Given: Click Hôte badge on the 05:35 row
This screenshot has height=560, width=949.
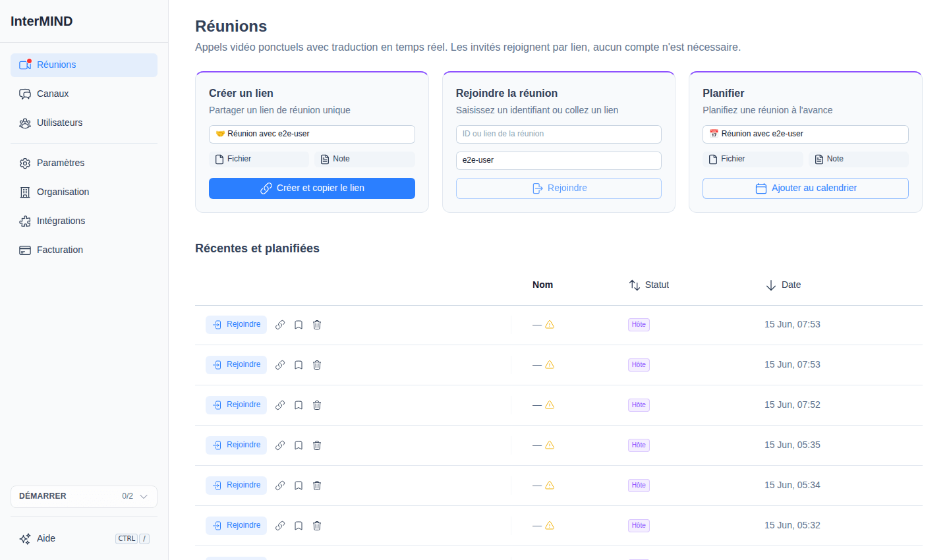Looking at the screenshot, I should pyautogui.click(x=639, y=445).
